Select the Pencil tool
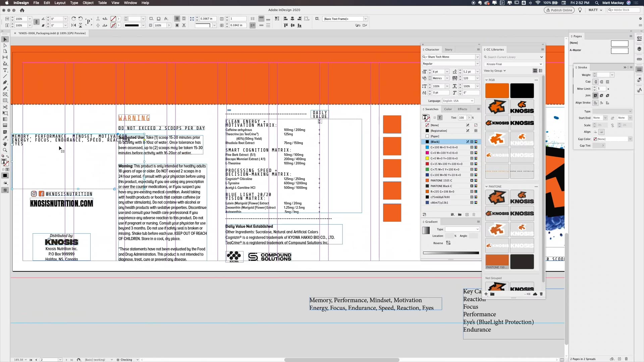This screenshot has width=644, height=362. tap(5, 88)
